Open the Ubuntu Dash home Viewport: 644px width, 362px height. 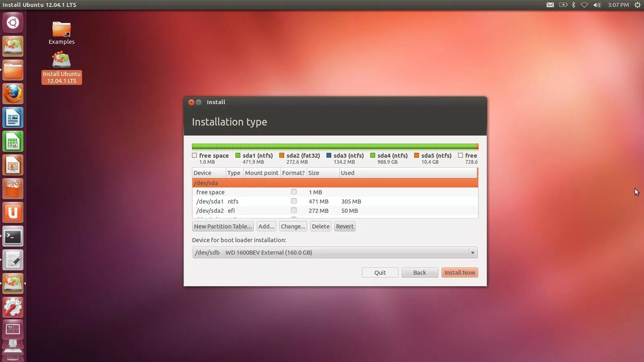(13, 23)
